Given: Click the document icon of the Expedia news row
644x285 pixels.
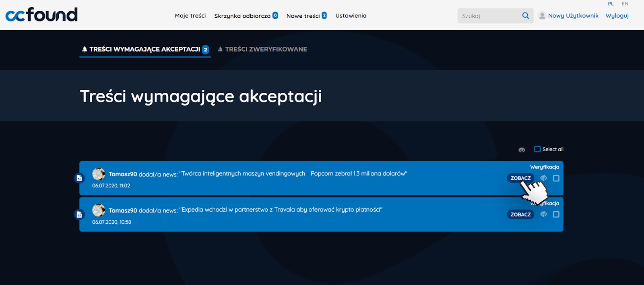Looking at the screenshot, I should point(79,214).
